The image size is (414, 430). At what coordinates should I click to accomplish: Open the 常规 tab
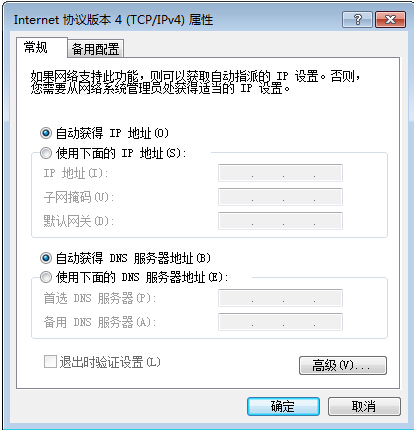(x=36, y=47)
